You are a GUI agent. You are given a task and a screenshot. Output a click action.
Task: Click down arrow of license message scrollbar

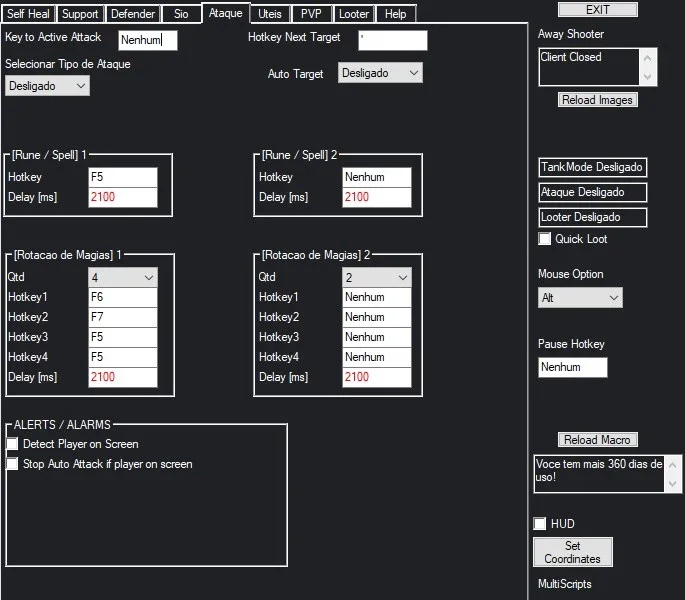click(x=673, y=484)
